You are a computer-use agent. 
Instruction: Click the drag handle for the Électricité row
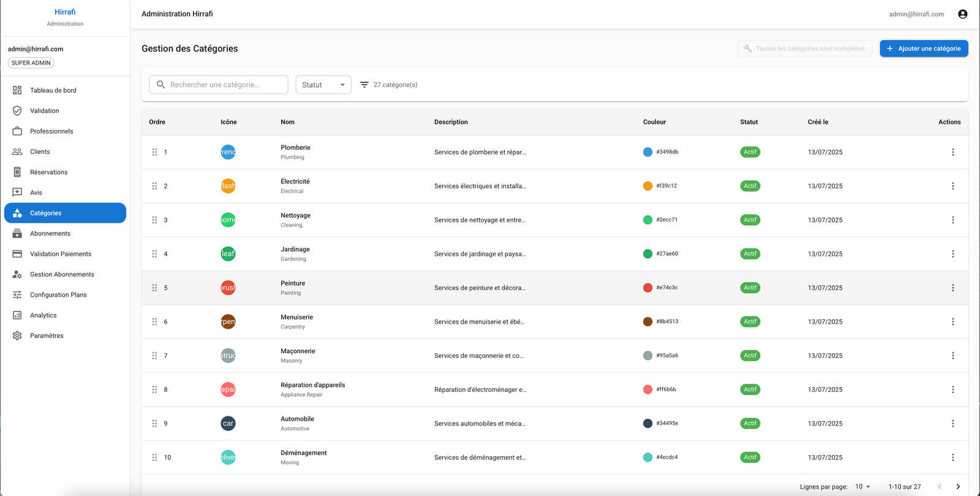click(154, 186)
